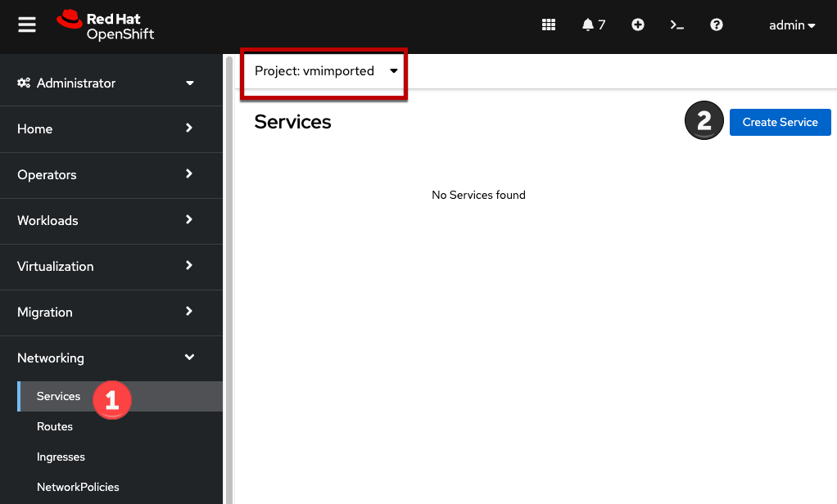Click the numbered badge 2 beside Create Service
The height and width of the screenshot is (504, 837).
[x=704, y=120]
